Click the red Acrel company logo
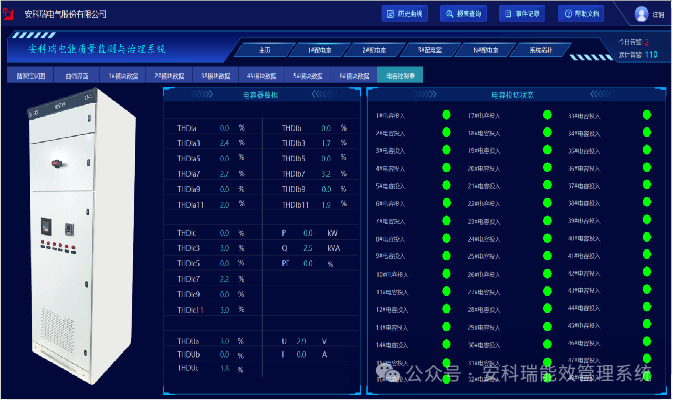Image resolution: width=673 pixels, height=400 pixels. (8, 14)
